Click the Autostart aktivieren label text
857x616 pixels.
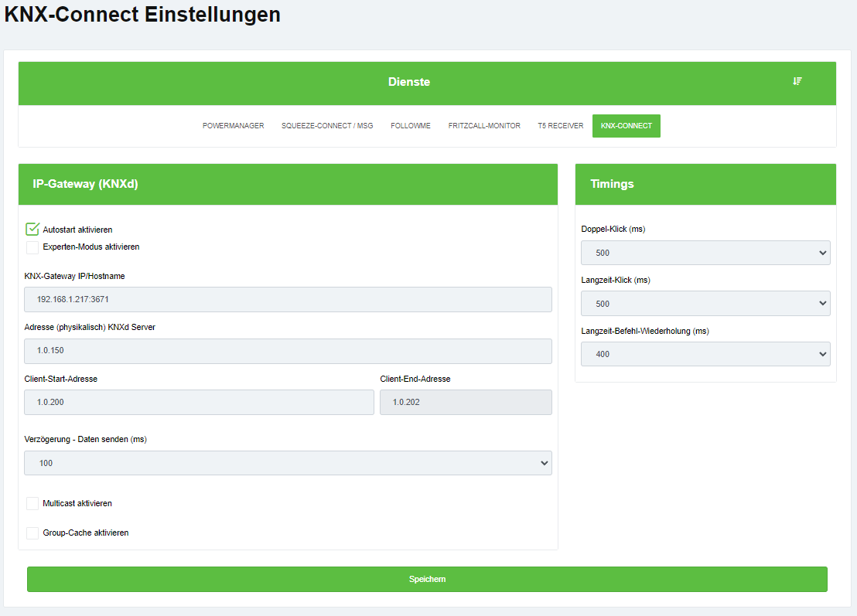77,230
